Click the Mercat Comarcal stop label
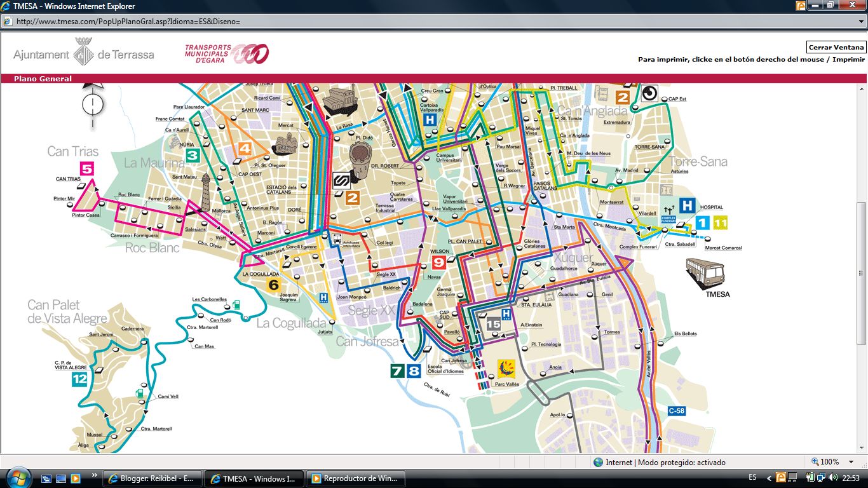The height and width of the screenshot is (488, 868). [723, 248]
